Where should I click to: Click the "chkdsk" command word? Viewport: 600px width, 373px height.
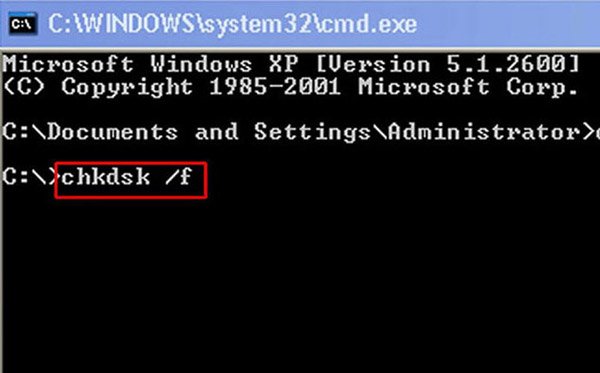point(106,177)
